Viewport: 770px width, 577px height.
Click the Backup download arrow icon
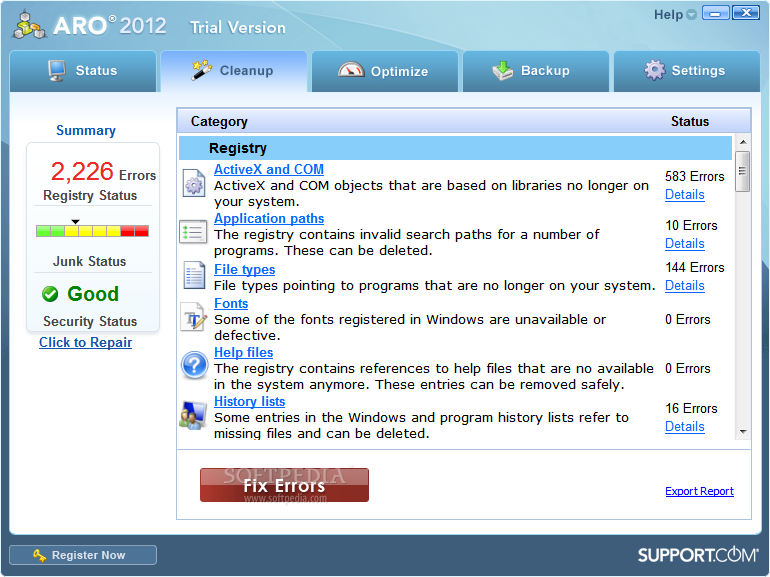[x=502, y=71]
